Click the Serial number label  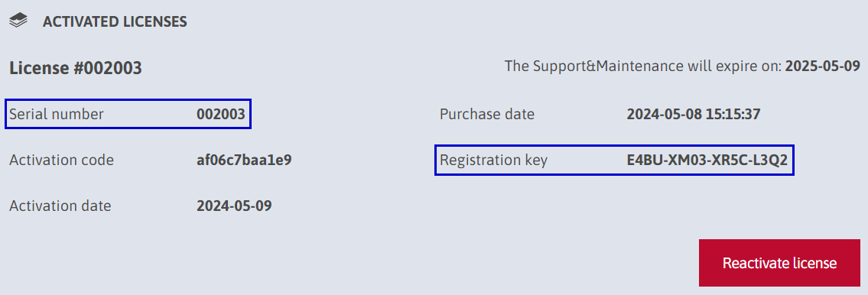(57, 115)
